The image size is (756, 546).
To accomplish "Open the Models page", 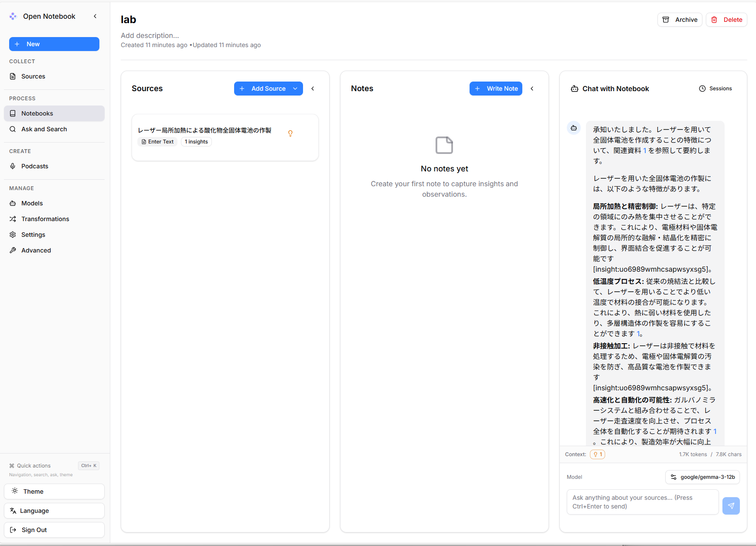I will tap(32, 203).
